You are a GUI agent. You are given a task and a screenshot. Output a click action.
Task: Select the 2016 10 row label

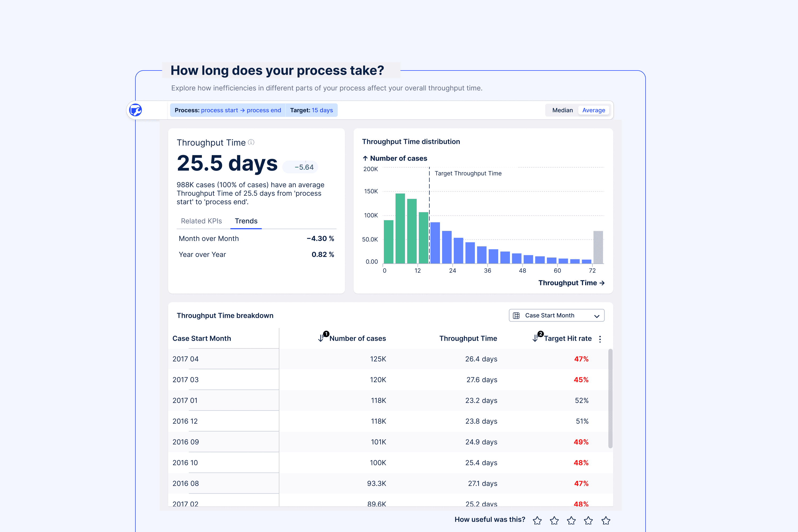tap(185, 463)
